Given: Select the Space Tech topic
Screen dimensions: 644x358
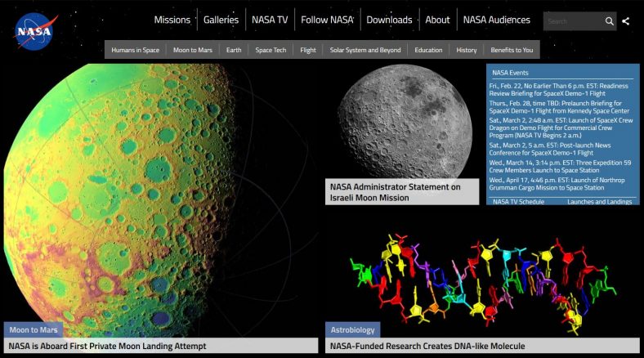Looking at the screenshot, I should 271,50.
